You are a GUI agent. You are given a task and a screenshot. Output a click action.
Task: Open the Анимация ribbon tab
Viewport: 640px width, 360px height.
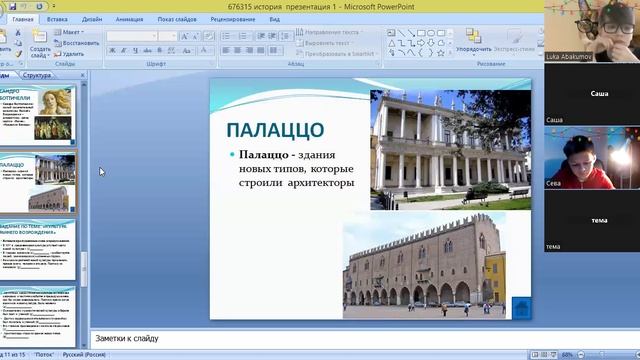click(x=129, y=19)
